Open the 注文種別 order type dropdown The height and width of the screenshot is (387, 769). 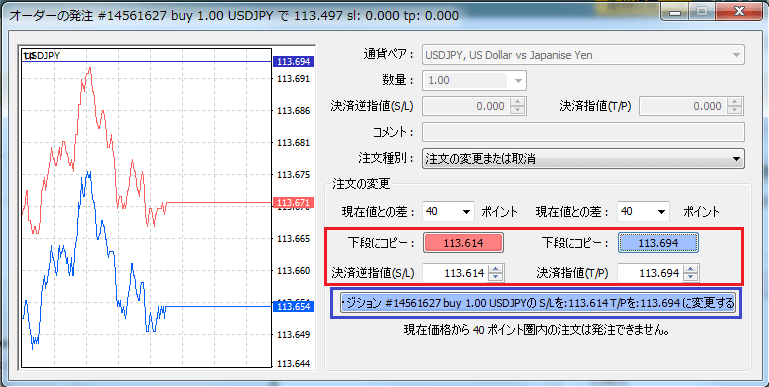pos(583,159)
